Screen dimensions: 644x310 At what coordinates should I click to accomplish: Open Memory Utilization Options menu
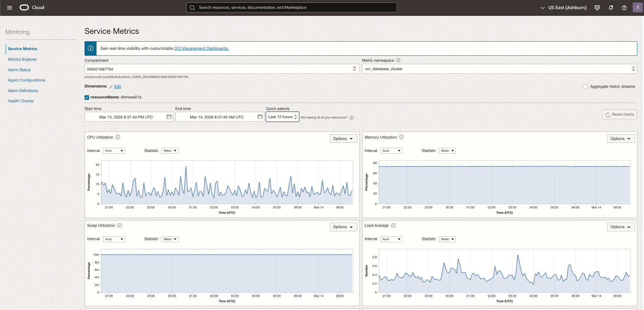(x=621, y=139)
